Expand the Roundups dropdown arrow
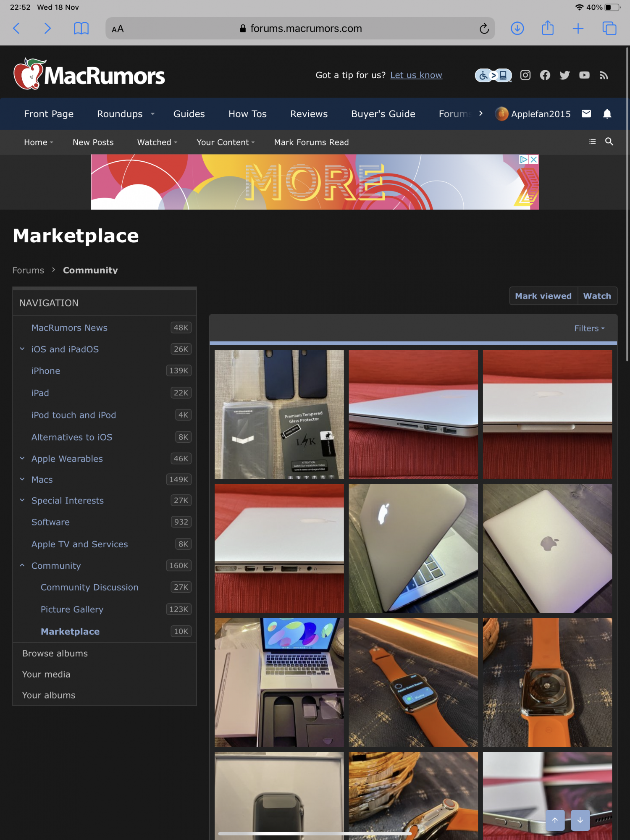 click(x=153, y=114)
